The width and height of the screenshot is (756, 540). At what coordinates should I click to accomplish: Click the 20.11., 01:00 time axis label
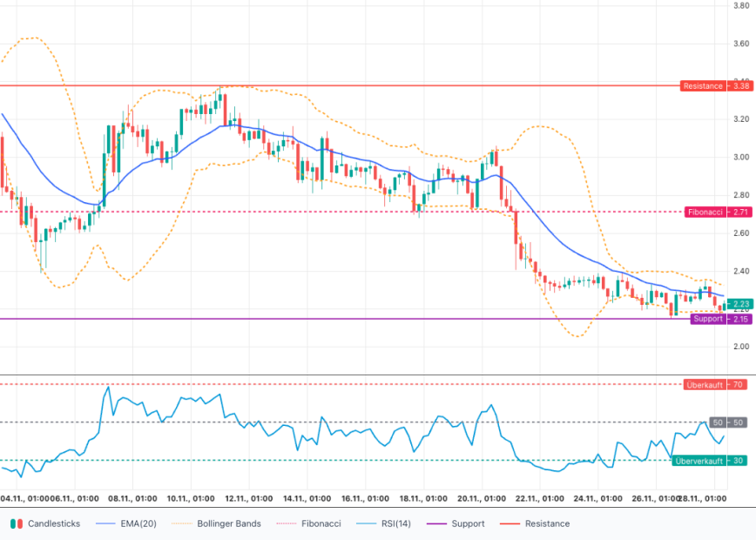point(481,499)
